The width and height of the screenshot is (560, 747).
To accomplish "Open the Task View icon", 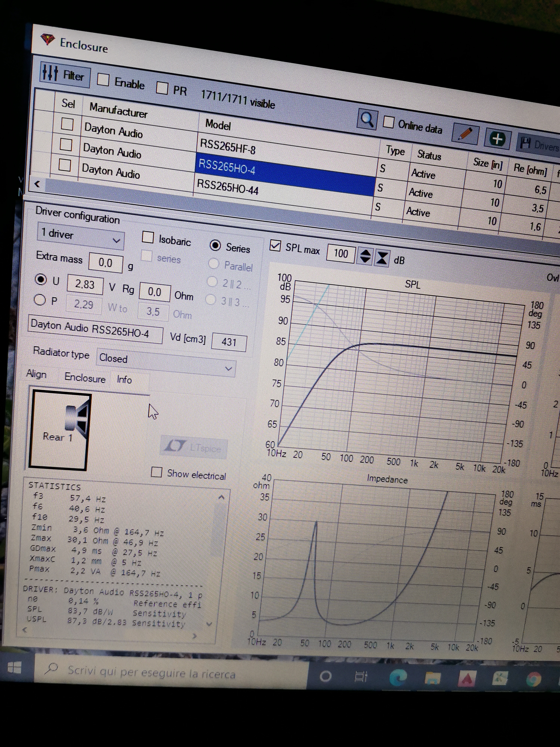I will [360, 677].
